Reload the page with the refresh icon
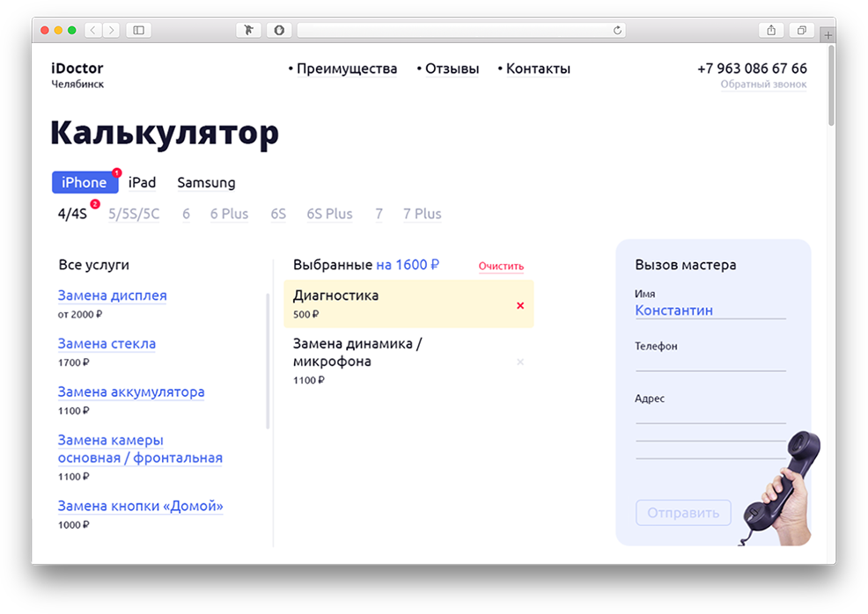 coord(617,30)
